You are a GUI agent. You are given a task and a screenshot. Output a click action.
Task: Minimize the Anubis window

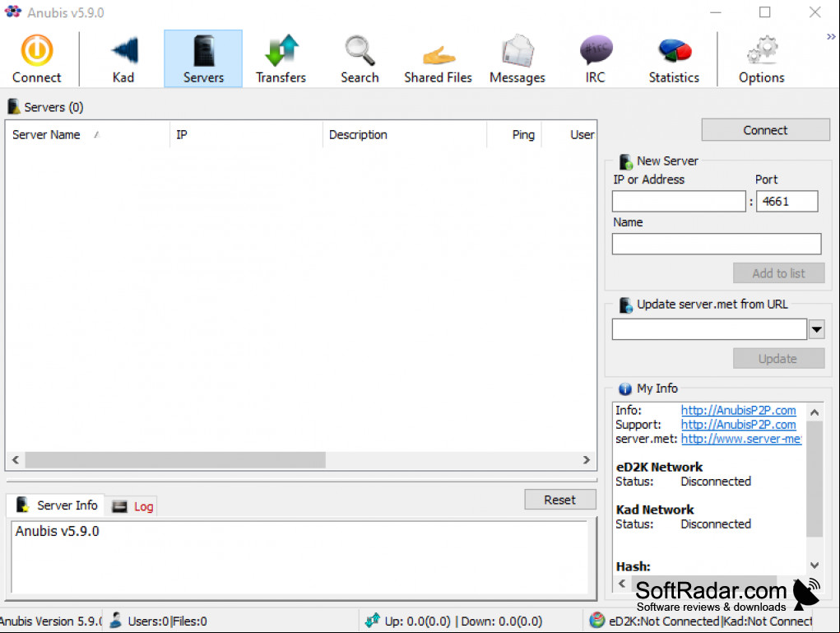click(715, 12)
